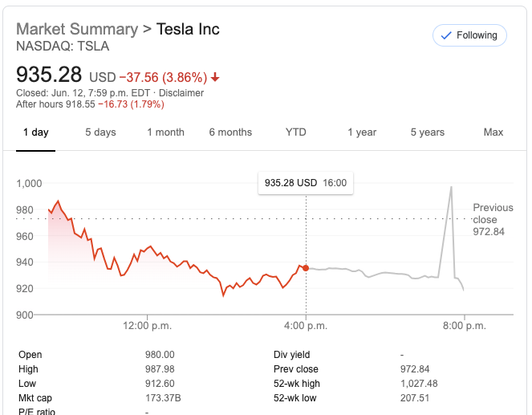
Task: Switch to Max time range
Action: point(493,132)
